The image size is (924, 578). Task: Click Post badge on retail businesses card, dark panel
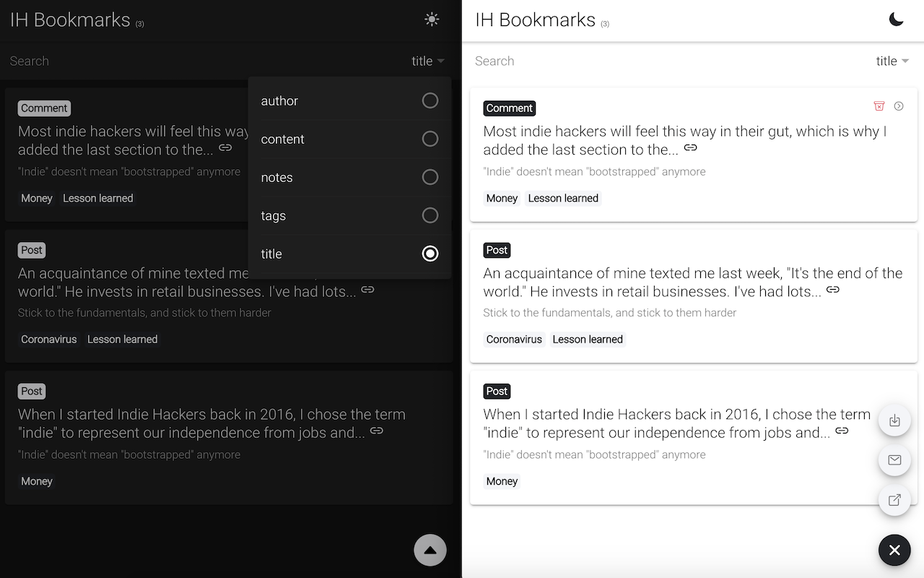point(32,250)
